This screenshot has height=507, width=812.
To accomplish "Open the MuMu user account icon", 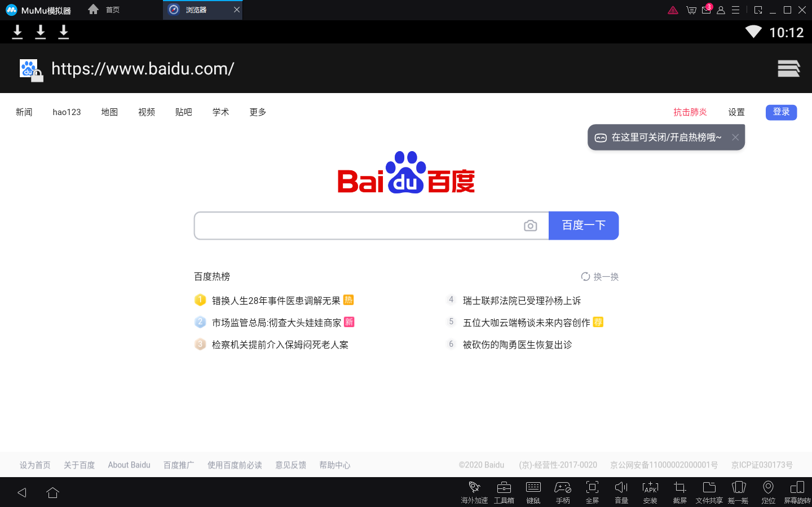I will [721, 10].
